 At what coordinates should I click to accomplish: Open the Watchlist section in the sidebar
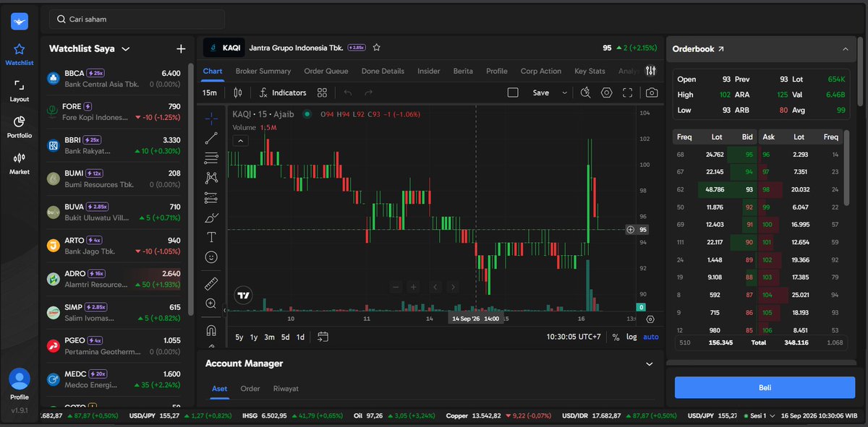coord(20,54)
